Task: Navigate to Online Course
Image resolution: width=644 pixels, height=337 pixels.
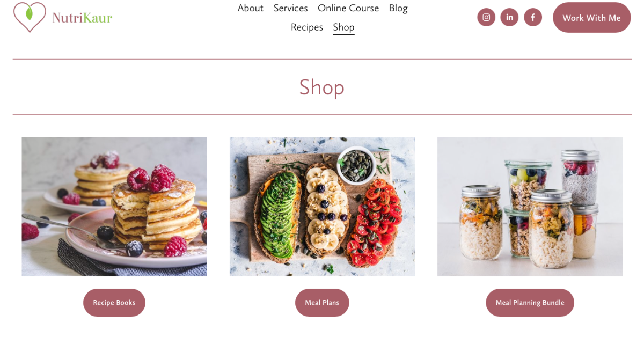Action: (x=348, y=8)
